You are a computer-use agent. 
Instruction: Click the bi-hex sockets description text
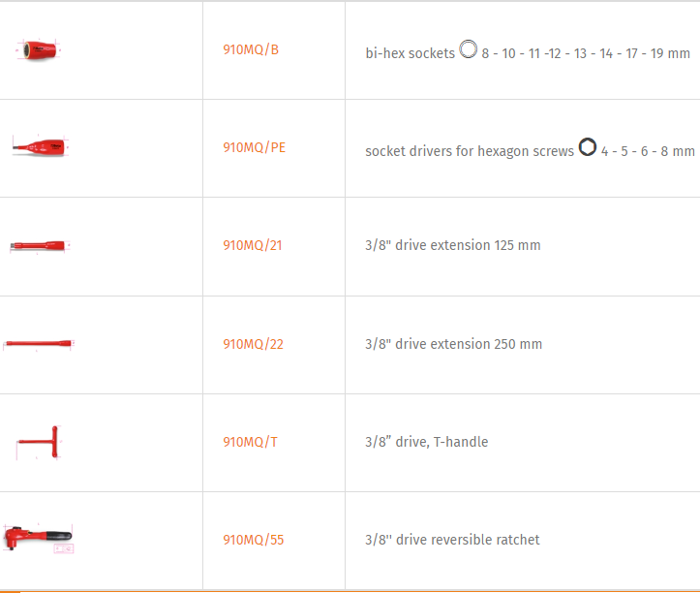(410, 54)
